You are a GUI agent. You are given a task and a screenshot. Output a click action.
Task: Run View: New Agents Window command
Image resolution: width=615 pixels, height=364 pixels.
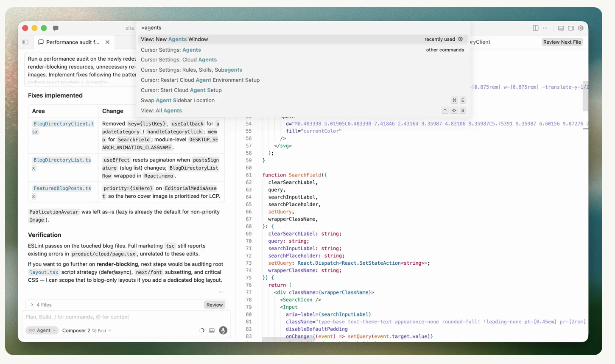[x=303, y=39]
